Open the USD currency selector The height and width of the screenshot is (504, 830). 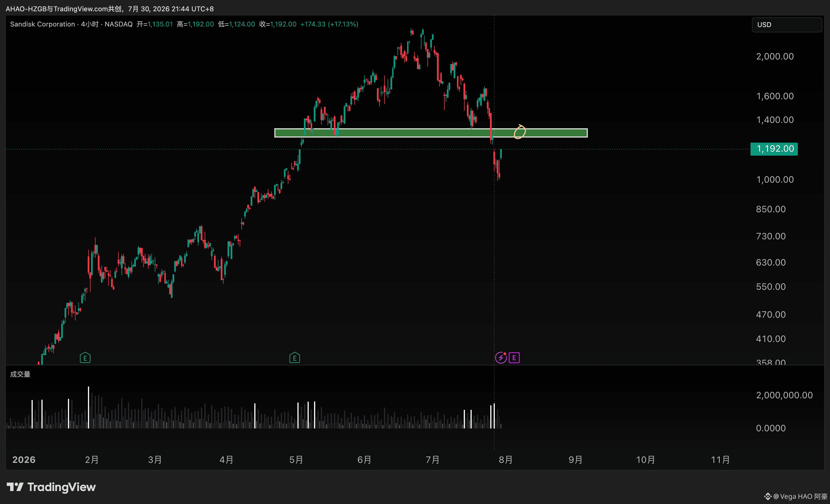pyautogui.click(x=787, y=25)
